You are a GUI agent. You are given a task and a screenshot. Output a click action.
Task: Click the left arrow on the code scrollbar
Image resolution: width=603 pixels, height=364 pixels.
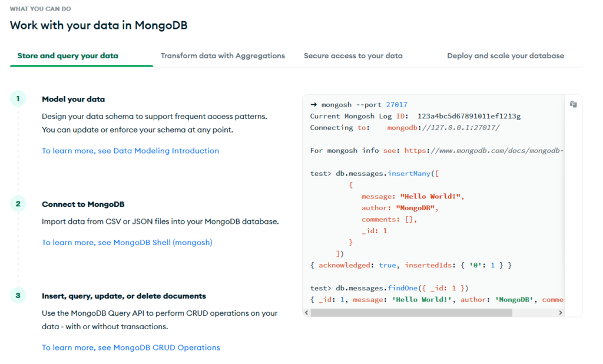coord(306,313)
